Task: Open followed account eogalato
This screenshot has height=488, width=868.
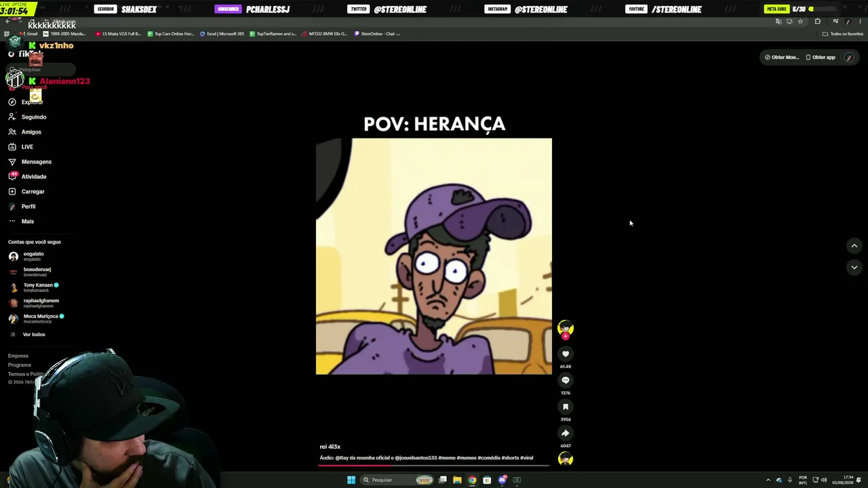Action: tap(26, 256)
